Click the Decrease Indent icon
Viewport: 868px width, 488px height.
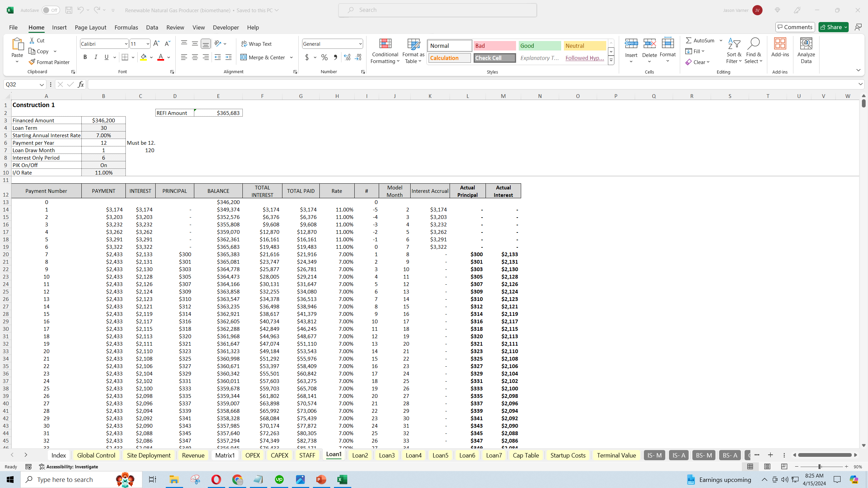coord(218,57)
